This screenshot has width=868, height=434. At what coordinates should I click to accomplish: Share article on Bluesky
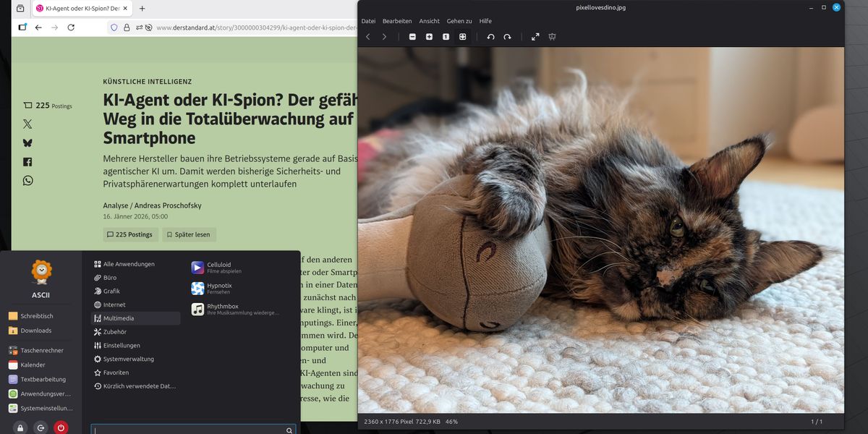[27, 143]
